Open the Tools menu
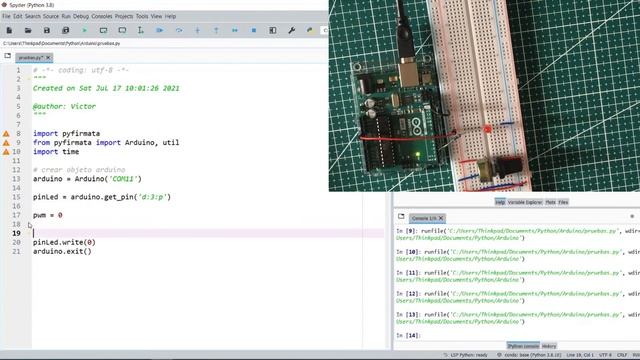 click(x=142, y=16)
